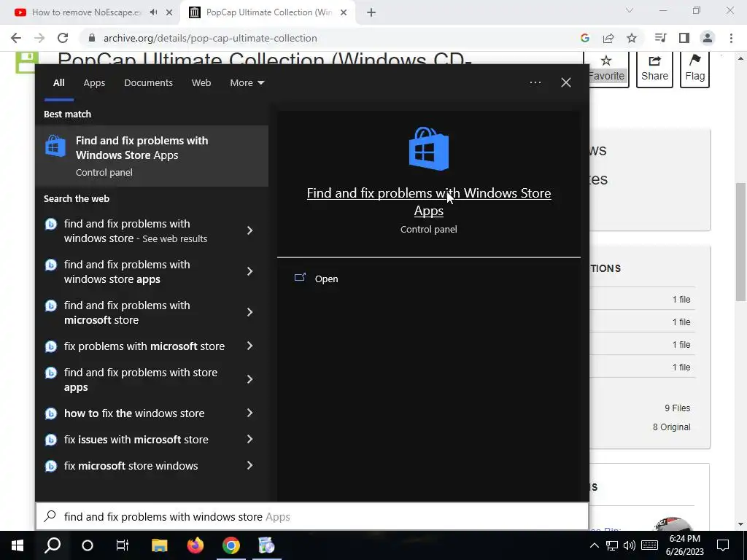Share this page from the address bar
Screen dimensions: 747x560
pyautogui.click(x=608, y=38)
